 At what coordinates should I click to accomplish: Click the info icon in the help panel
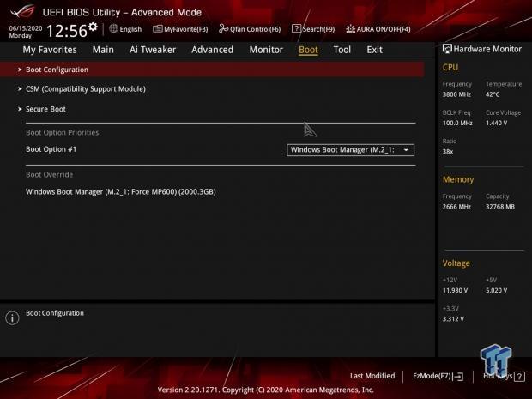[x=12, y=318]
